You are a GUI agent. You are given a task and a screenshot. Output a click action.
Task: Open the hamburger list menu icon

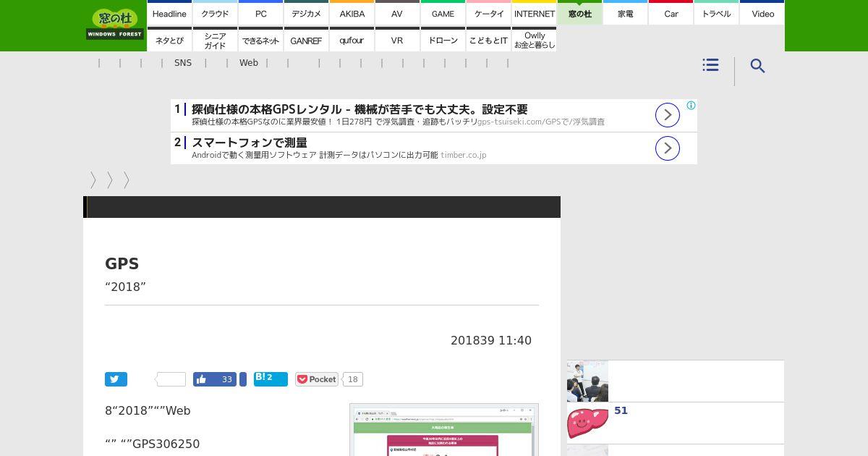point(710,65)
